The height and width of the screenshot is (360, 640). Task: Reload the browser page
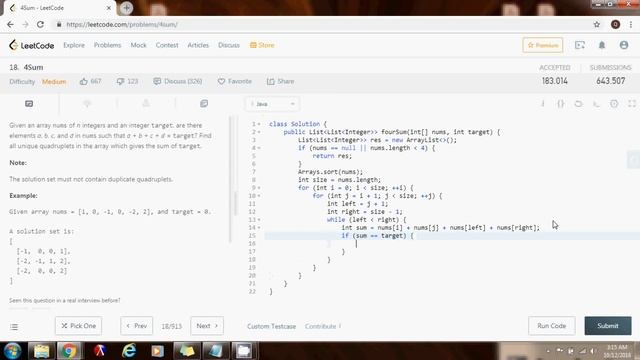click(40, 24)
